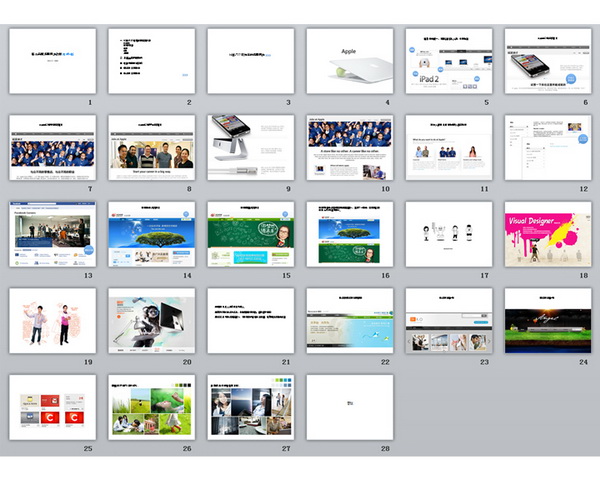Choose slide 8 with the team portrait
The width and height of the screenshot is (600, 485).
[151, 147]
